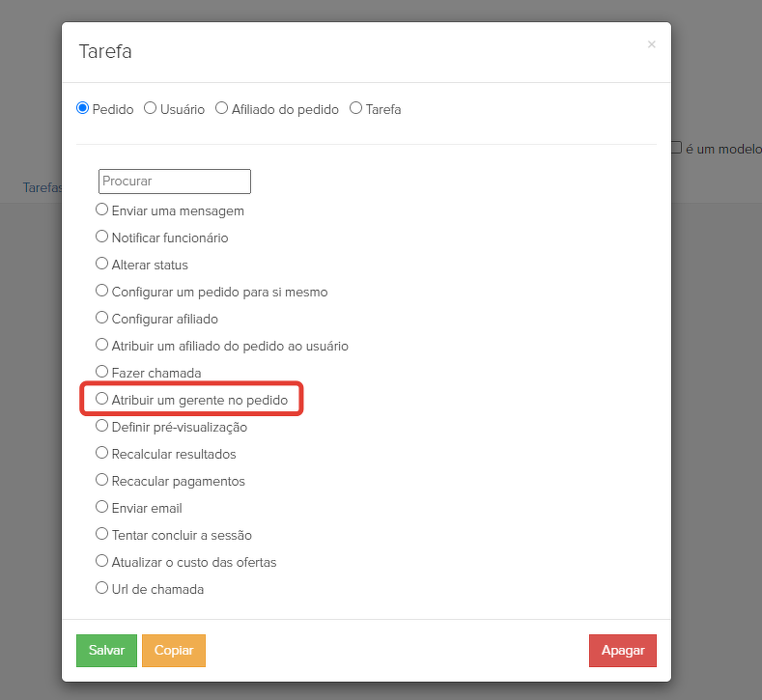Viewport: 762px width, 700px height.
Task: Click the Procurar search field
Action: point(175,182)
